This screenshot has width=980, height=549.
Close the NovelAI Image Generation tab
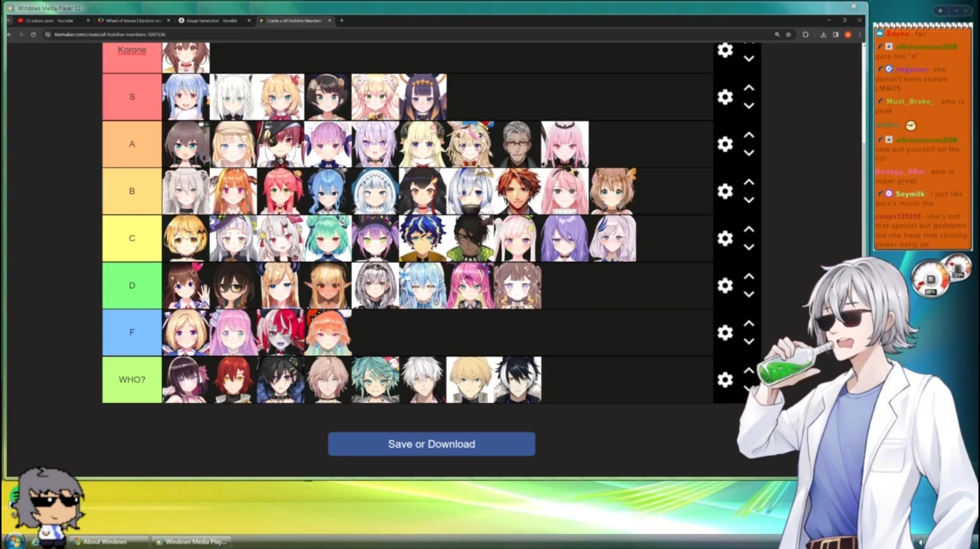[x=249, y=21]
